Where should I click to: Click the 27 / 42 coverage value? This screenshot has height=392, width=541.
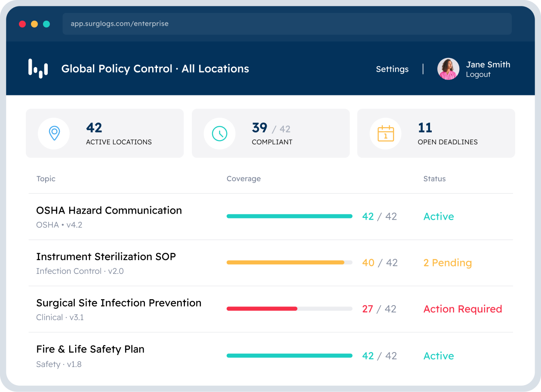point(379,309)
